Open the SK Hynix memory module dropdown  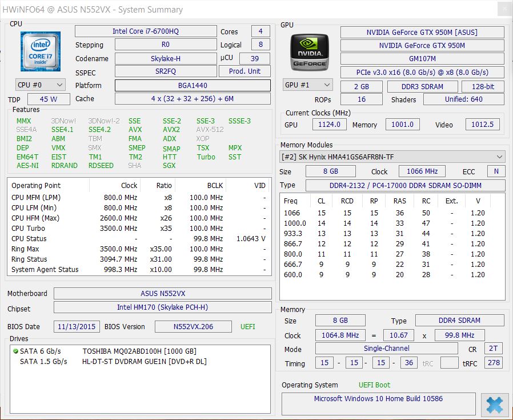[x=392, y=157]
